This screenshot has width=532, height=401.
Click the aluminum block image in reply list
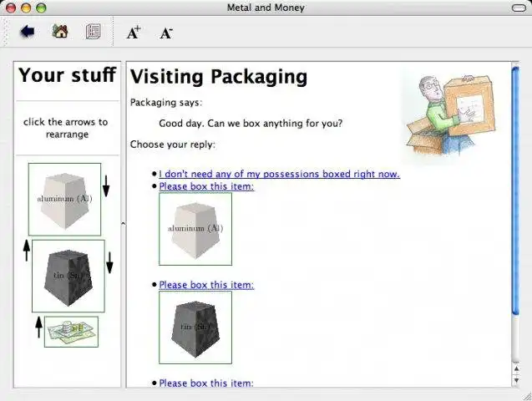click(x=195, y=229)
